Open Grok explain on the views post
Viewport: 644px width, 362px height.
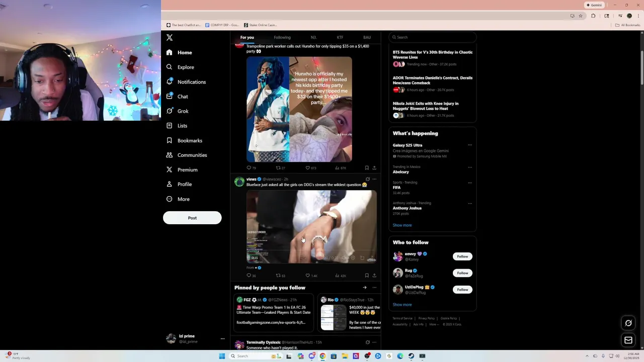point(367,179)
